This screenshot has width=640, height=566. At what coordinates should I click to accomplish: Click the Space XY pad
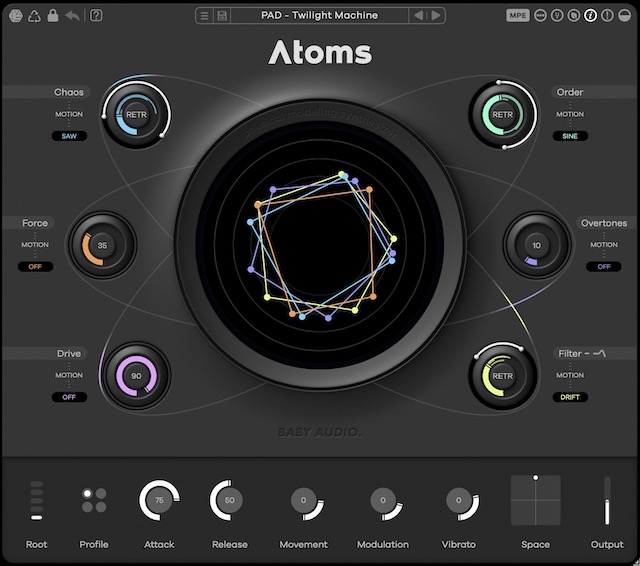[x=535, y=500]
